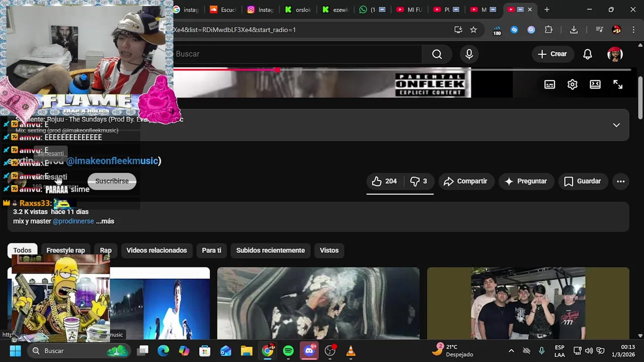This screenshot has height=362, width=644.
Task: Select the Vistos filter chip
Action: point(329,250)
